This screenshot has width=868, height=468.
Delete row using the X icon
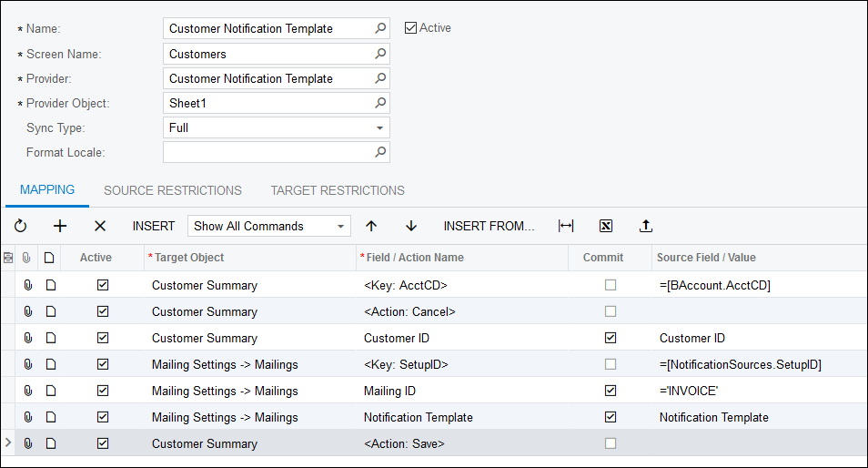[100, 226]
